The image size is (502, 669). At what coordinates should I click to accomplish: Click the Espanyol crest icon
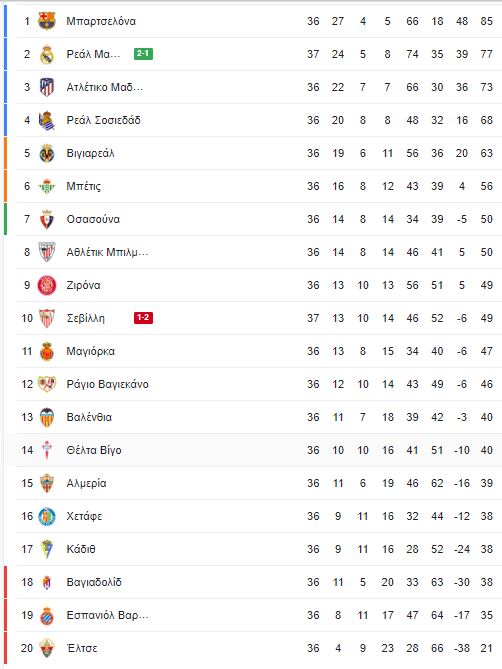point(47,615)
